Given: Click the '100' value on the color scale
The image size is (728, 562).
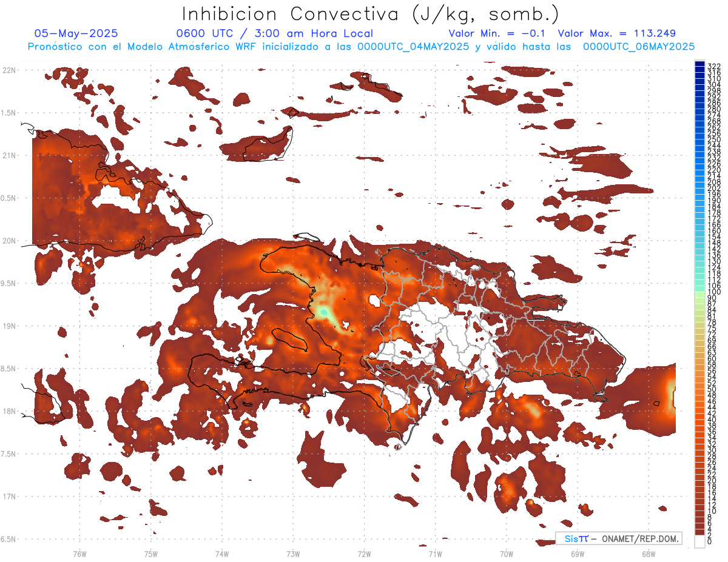Looking at the screenshot, I should click(x=714, y=292).
